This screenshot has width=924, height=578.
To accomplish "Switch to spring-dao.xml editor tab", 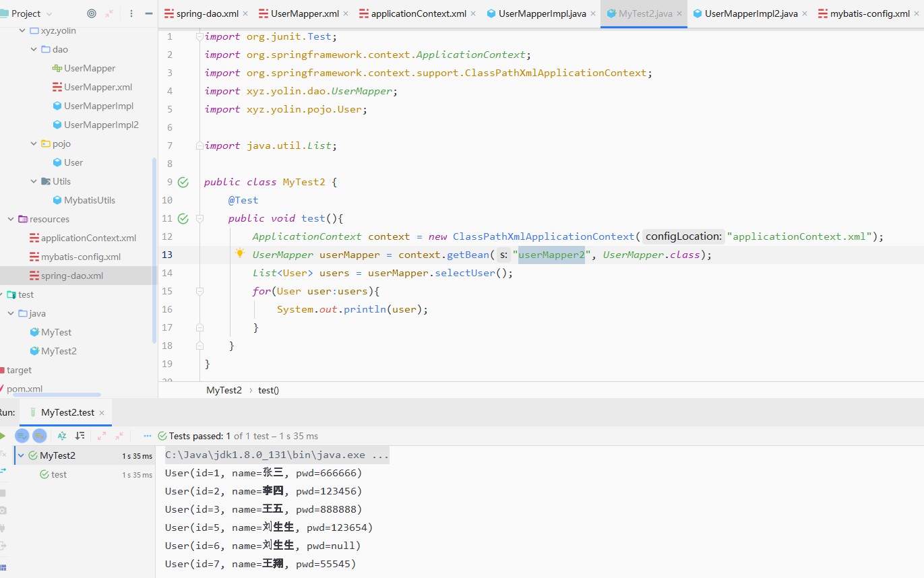I will (207, 13).
